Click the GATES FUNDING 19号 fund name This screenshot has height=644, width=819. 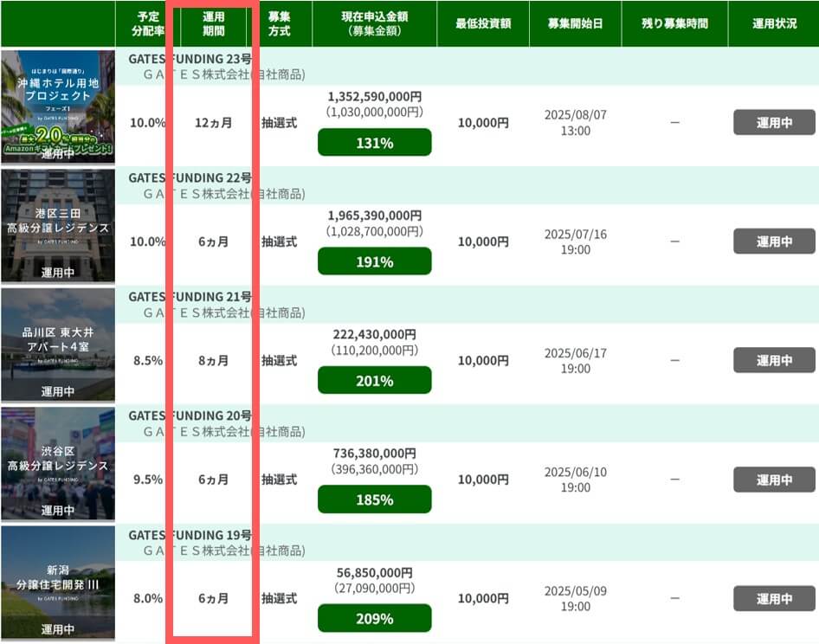190,535
